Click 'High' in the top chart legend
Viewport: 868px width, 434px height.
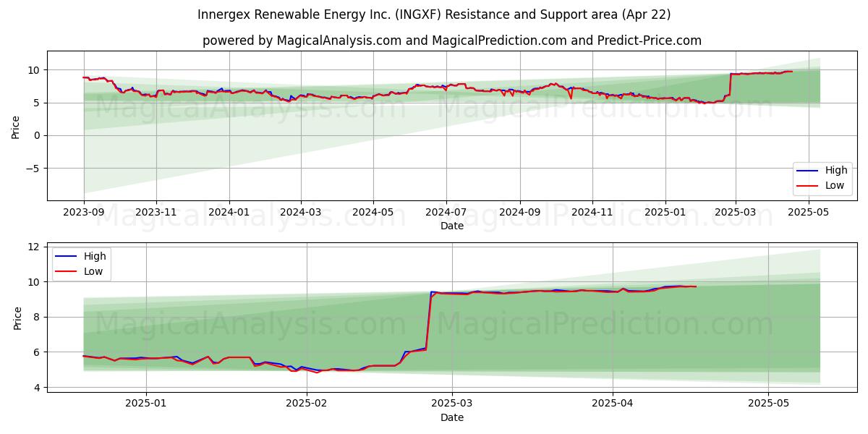(836, 171)
